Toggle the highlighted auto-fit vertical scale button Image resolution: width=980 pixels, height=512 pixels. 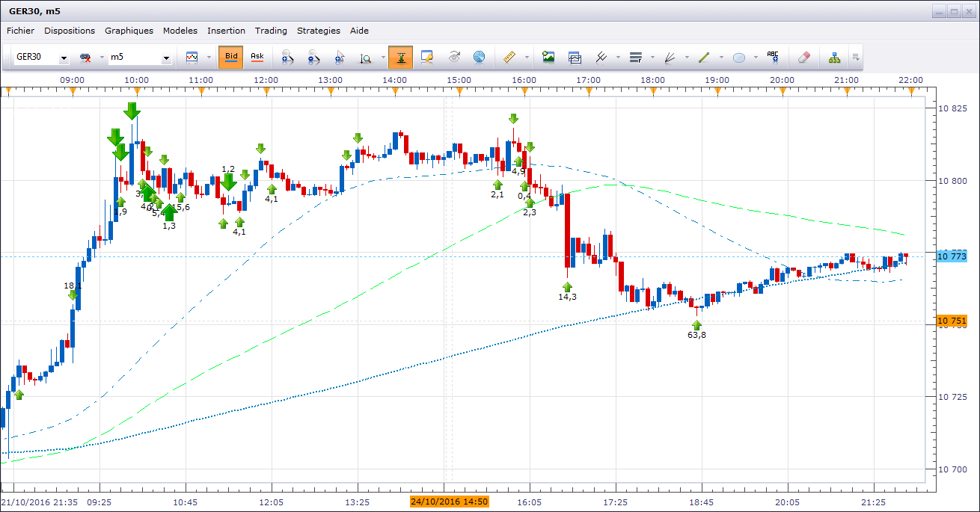click(400, 57)
